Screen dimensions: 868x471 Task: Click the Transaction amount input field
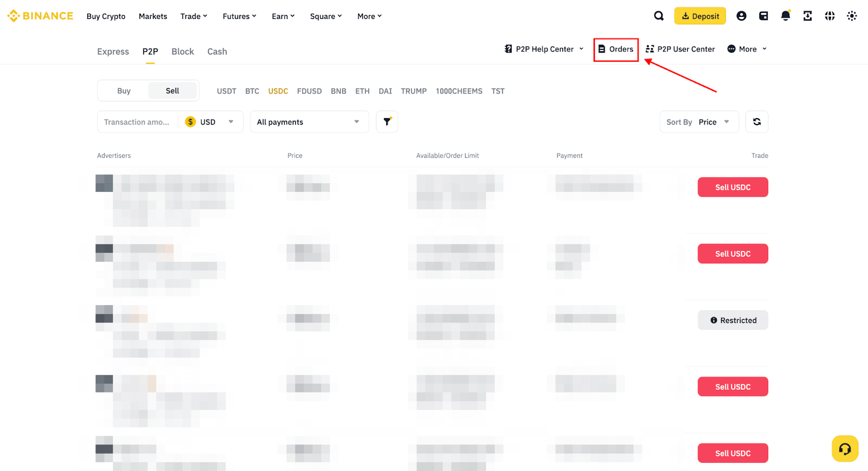coord(137,122)
